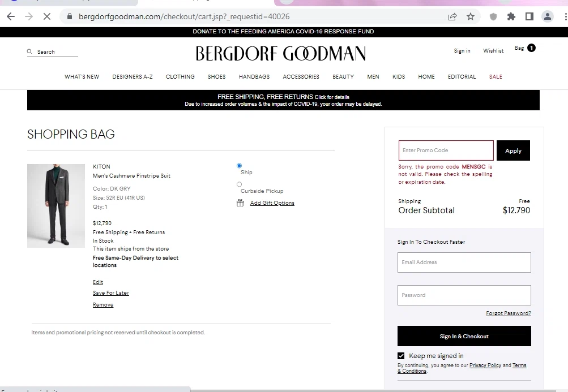Screen dimensions: 568x392
Task: Open the browser profile avatar
Action: tap(548, 16)
